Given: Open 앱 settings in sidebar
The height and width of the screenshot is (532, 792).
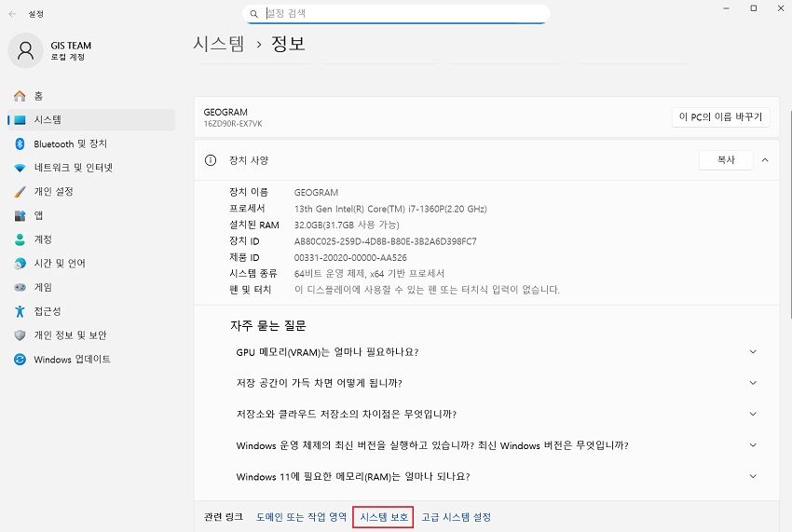Looking at the screenshot, I should point(91,216).
